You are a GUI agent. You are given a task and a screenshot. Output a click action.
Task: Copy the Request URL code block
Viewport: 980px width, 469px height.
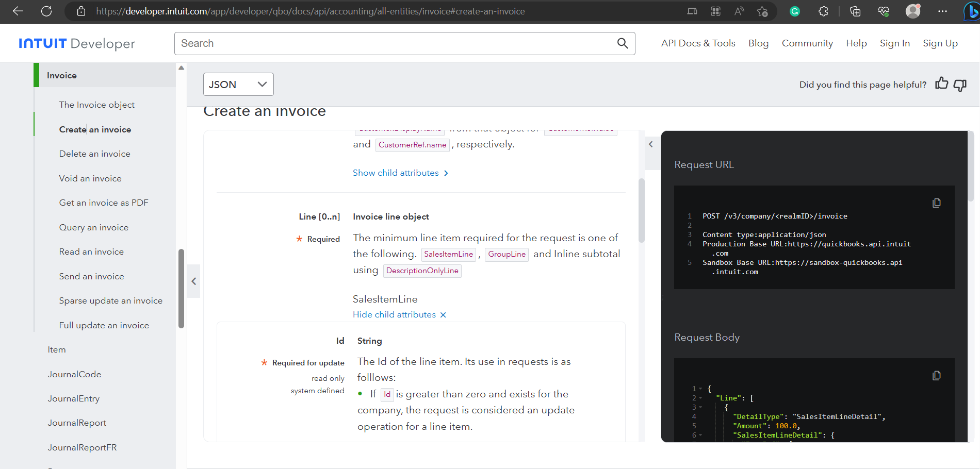pyautogui.click(x=937, y=203)
